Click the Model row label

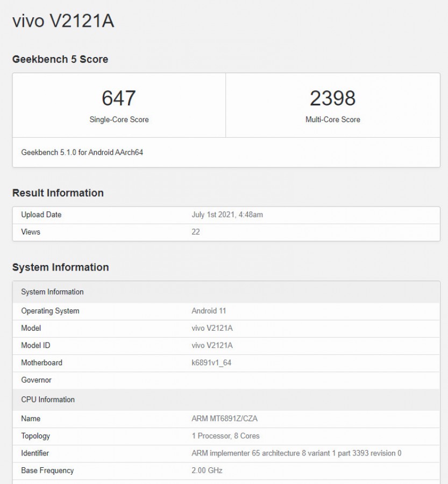coord(31,328)
